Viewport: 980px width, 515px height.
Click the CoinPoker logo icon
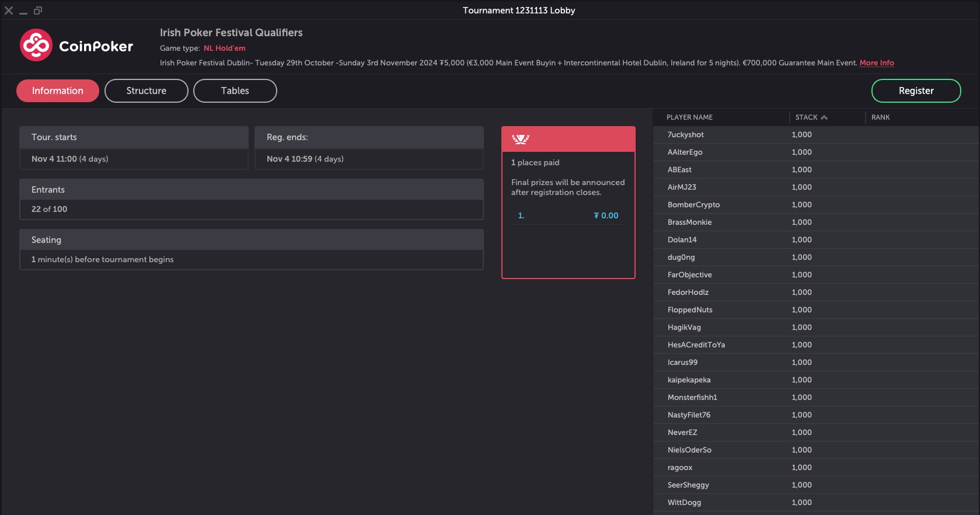pyautogui.click(x=36, y=46)
